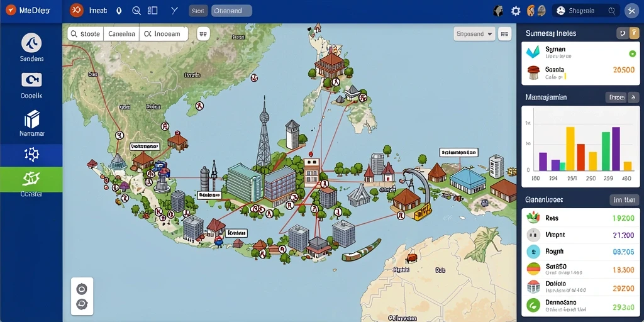Viewport: 644px width, 322px height.
Task: Select the green Coasta sidebar item
Action: coord(31,179)
